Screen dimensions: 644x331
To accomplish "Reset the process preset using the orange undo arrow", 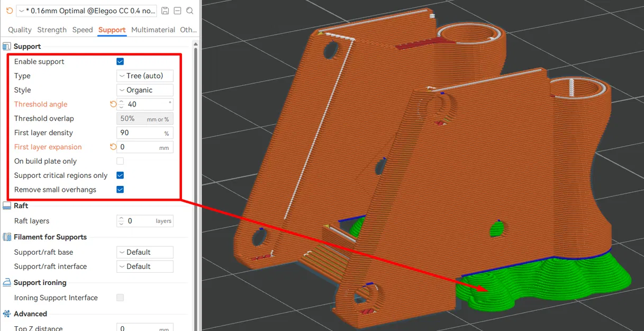I will [x=9, y=11].
